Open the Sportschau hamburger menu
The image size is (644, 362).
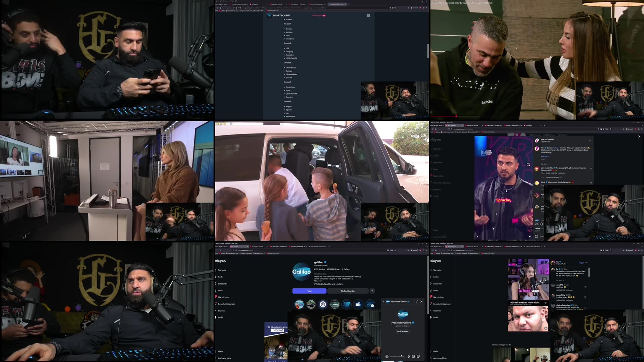click(368, 15)
